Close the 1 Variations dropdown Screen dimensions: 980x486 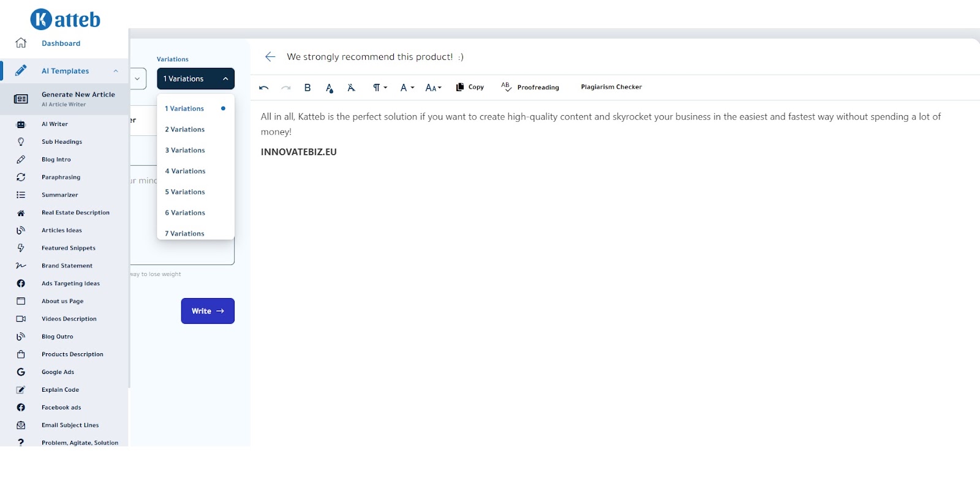(x=195, y=79)
